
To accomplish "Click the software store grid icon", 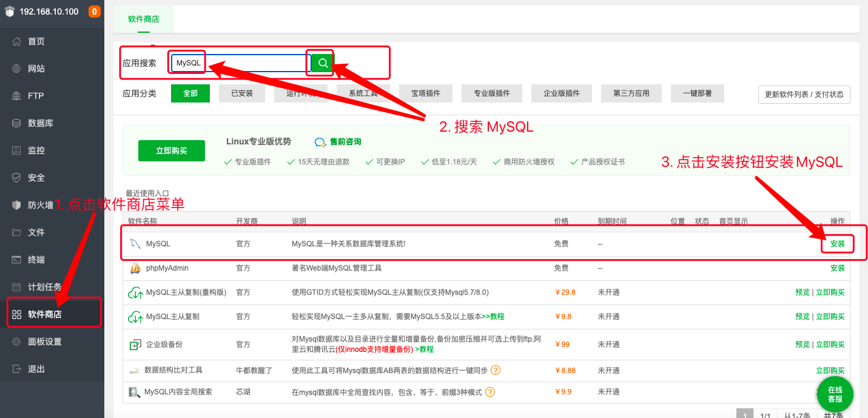I will 17,314.
